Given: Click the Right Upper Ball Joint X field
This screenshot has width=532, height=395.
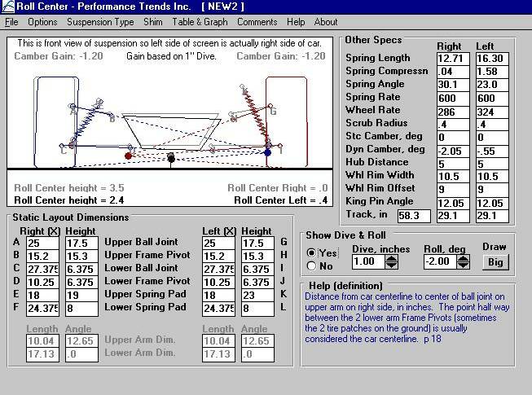Looking at the screenshot, I should [x=41, y=243].
